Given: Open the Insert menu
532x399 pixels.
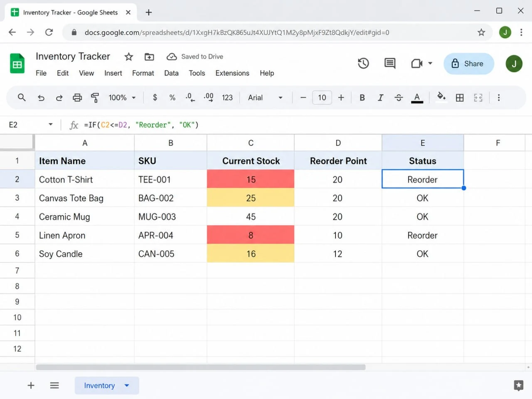Looking at the screenshot, I should pyautogui.click(x=113, y=73).
